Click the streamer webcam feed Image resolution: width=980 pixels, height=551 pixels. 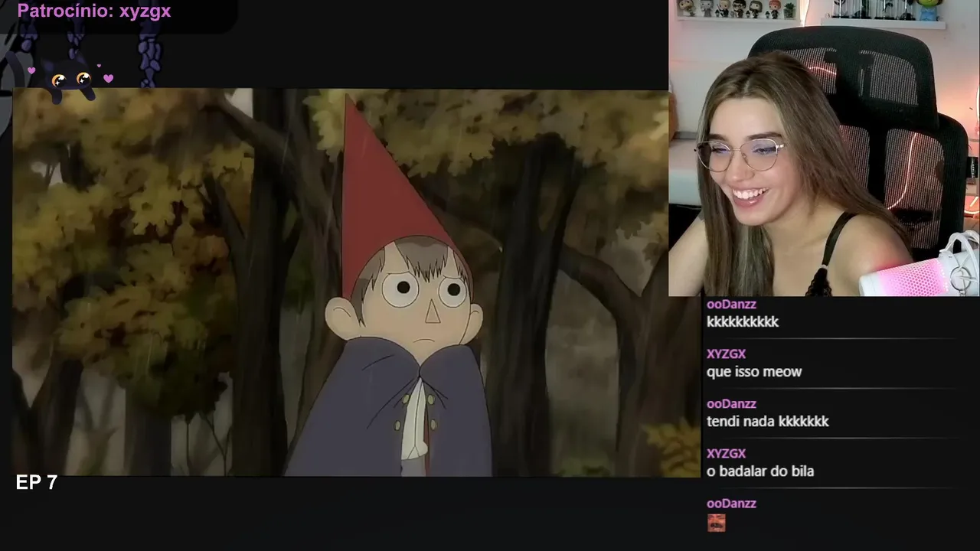(824, 148)
